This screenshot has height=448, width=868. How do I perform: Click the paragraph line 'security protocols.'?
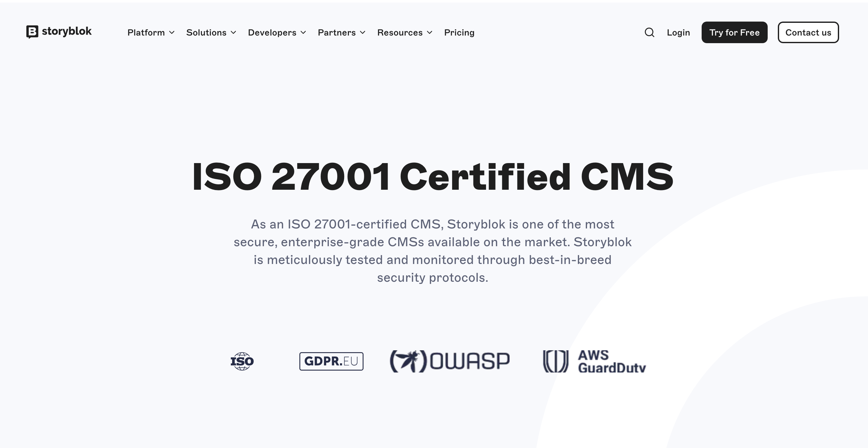433,278
